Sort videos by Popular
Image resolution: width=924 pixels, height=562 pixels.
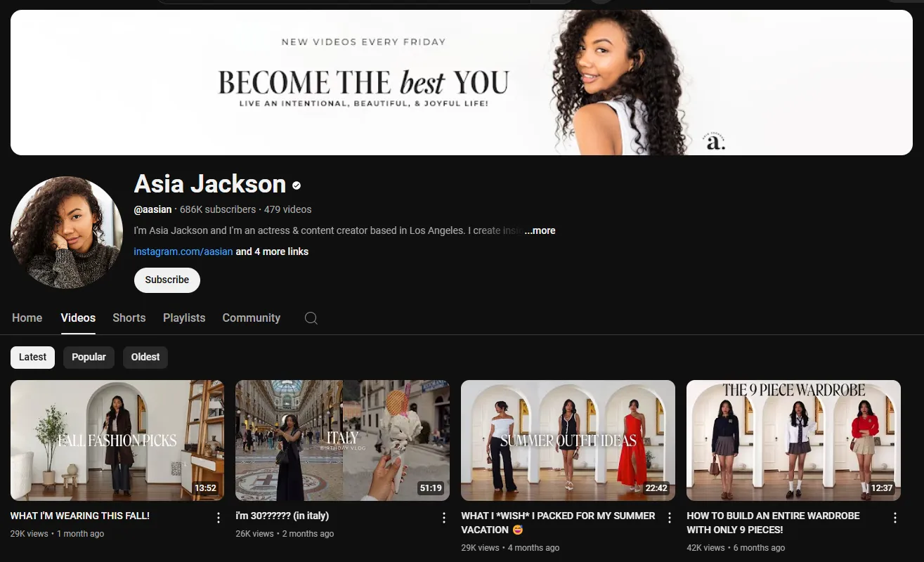point(89,357)
